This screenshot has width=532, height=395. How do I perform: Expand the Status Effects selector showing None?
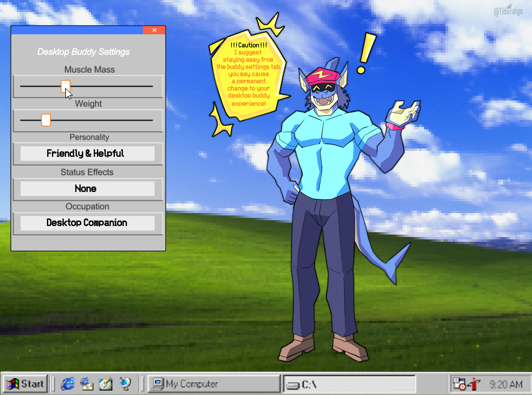point(87,189)
